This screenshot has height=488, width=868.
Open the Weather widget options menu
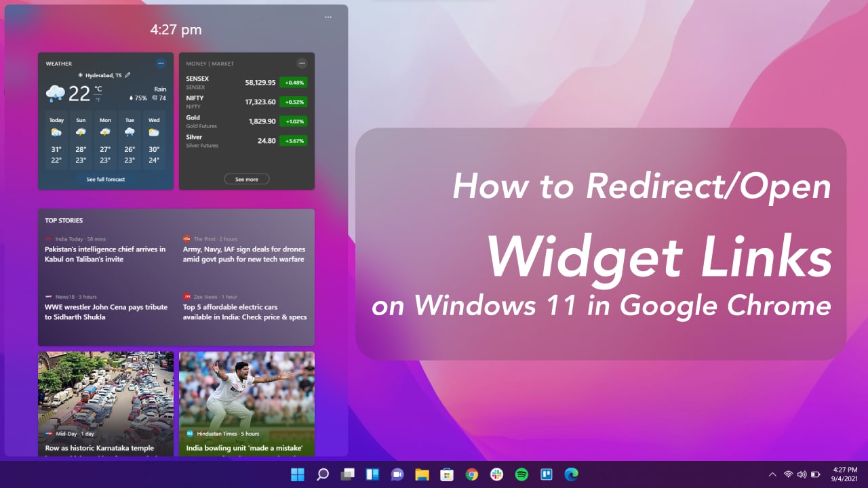(x=161, y=63)
